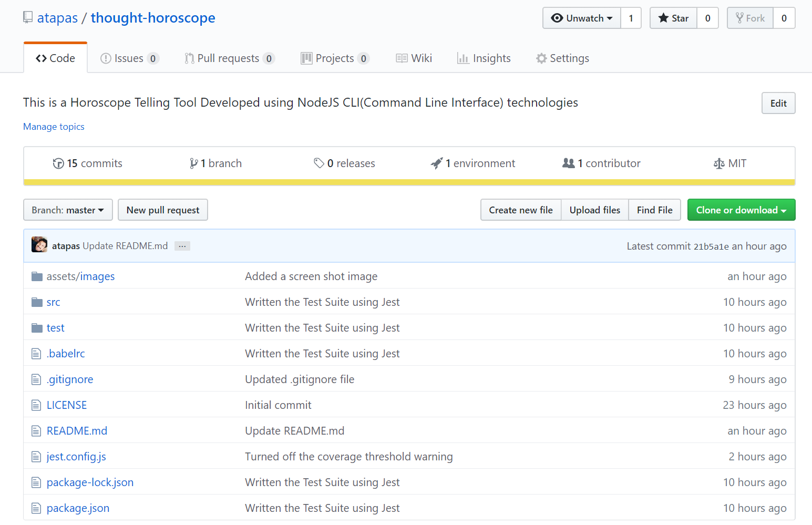Click the scales license icon beside MIT
This screenshot has width=812, height=525.
[x=719, y=163]
